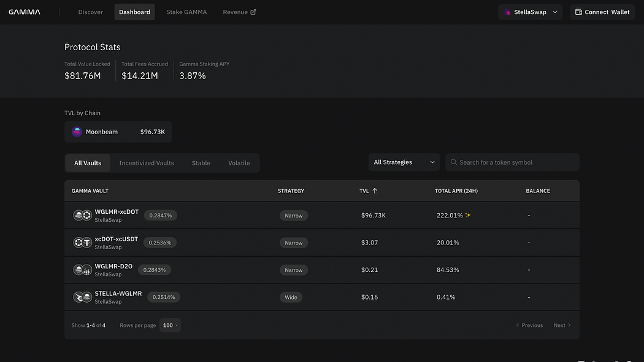Screen dimensions: 644x362
Task: Click the Previous page button
Action: pos(529,325)
